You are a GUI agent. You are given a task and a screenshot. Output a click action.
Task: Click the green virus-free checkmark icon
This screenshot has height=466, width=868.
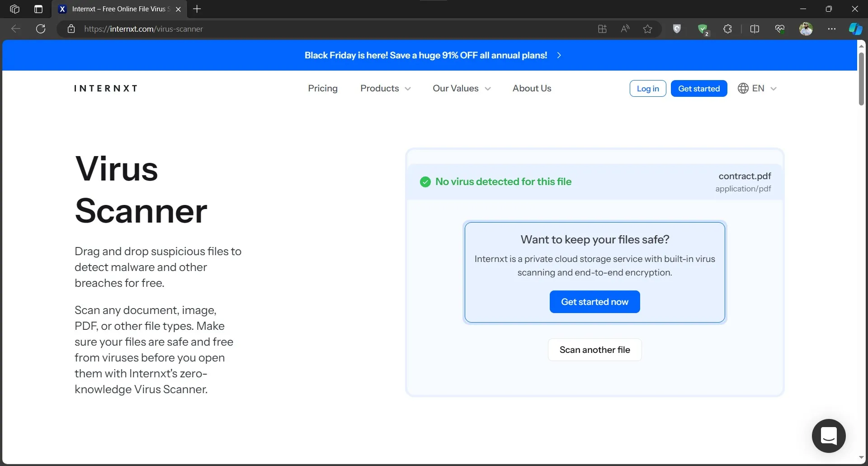425,181
